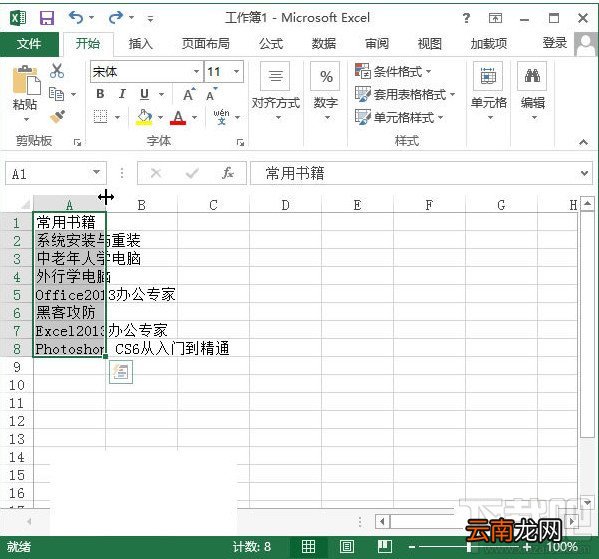599x559 pixels.
Task: Select column D header
Action: pos(285,205)
